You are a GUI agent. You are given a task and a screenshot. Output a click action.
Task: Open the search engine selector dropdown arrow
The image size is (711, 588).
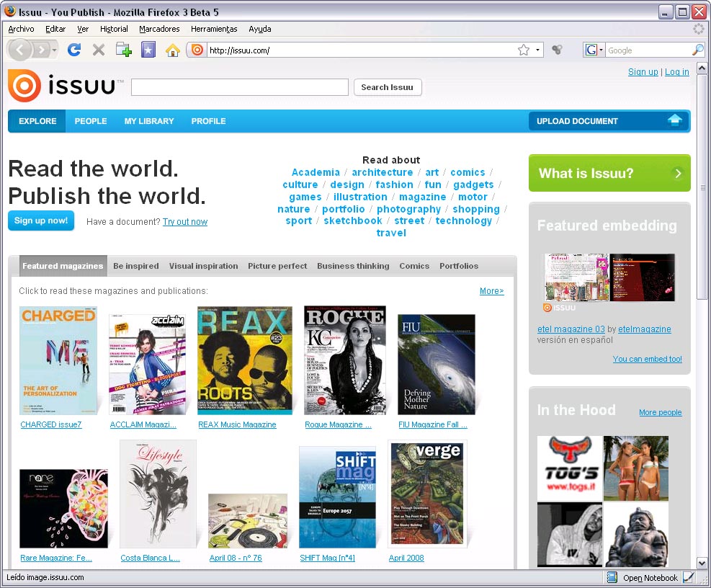tap(602, 50)
